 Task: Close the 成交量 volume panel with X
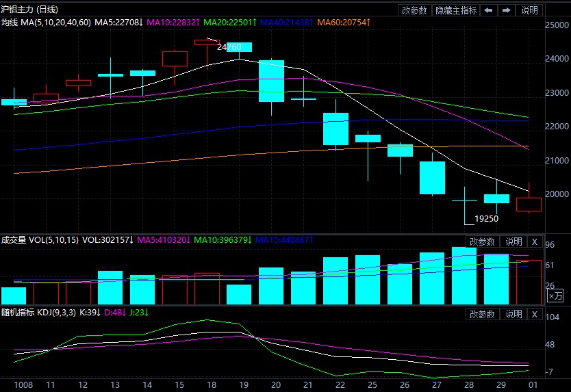coord(535,241)
